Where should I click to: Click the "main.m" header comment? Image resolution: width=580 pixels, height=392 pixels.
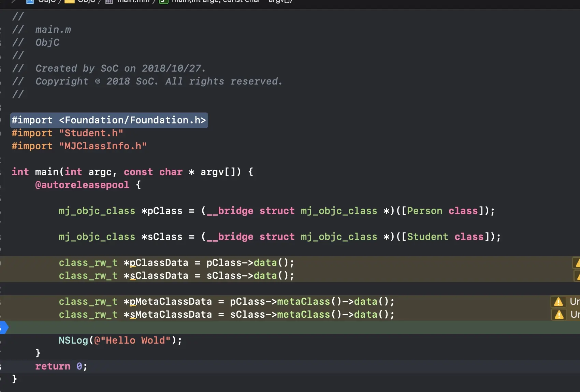click(x=53, y=30)
